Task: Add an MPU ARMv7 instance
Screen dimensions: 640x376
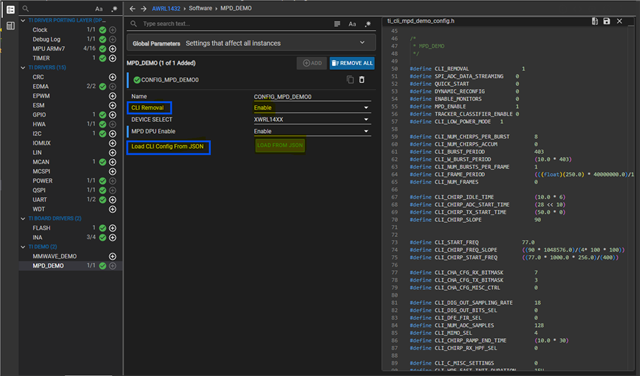Action: (113, 49)
